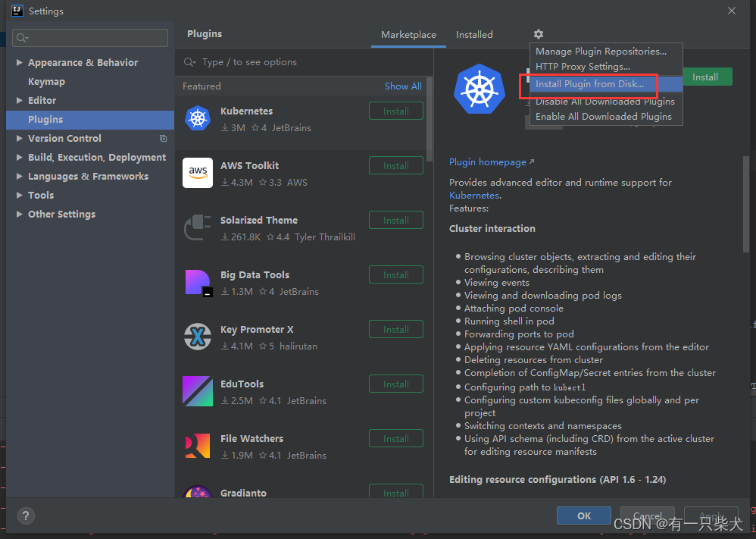Install the AWS Toolkit plugin
Screen dimensions: 756x539
click(396, 165)
